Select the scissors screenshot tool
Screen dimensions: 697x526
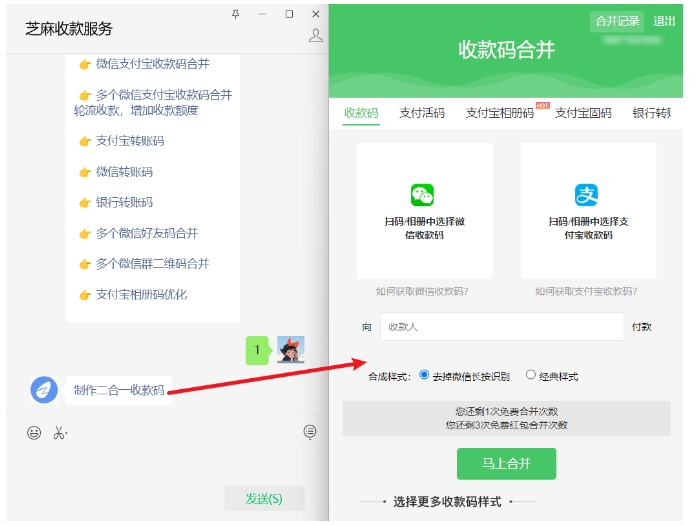pyautogui.click(x=60, y=432)
